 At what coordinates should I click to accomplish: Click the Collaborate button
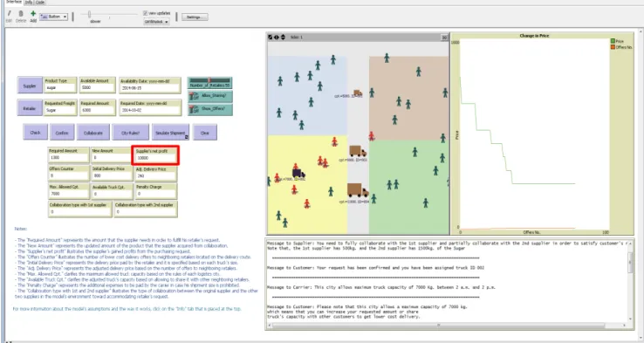point(93,133)
